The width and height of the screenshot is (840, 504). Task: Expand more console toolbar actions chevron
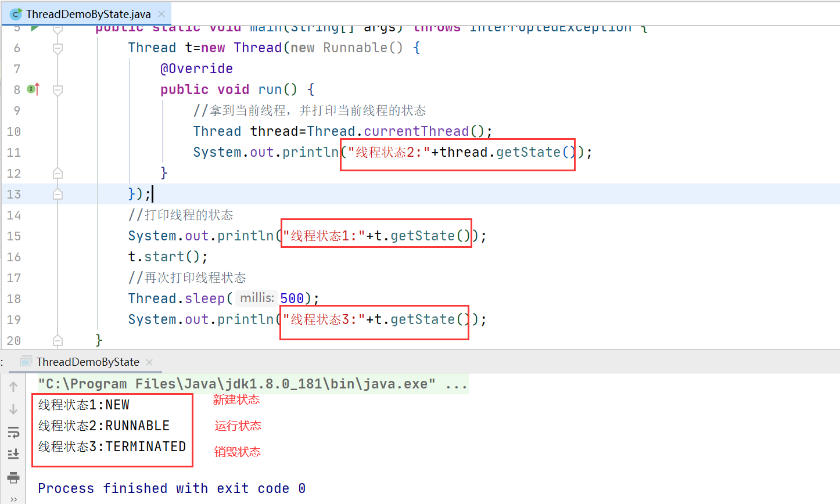click(13, 498)
